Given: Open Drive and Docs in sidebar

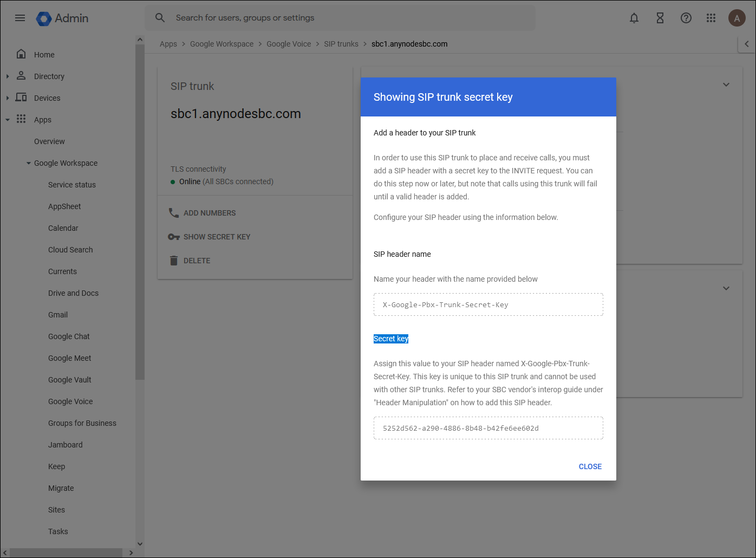Looking at the screenshot, I should [x=74, y=293].
